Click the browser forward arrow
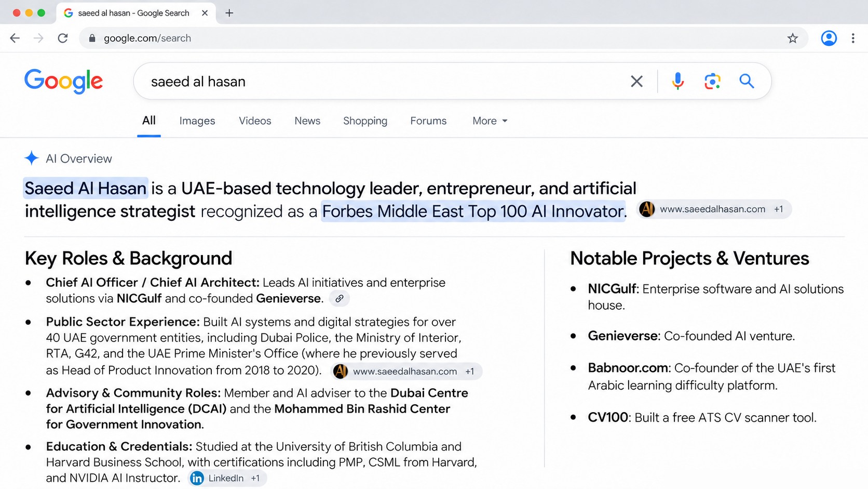The image size is (868, 489). click(x=38, y=38)
